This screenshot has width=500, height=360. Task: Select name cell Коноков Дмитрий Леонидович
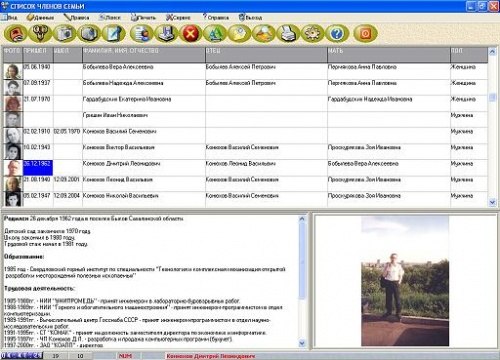(144, 168)
